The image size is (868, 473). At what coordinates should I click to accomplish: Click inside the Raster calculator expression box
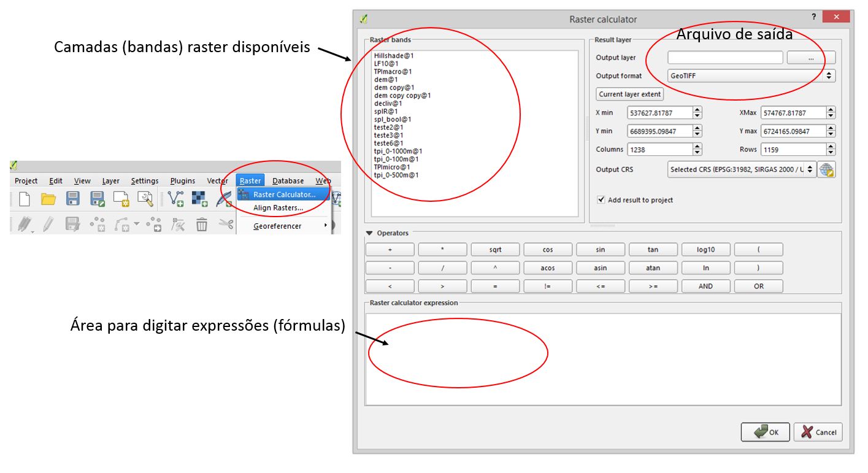coord(603,359)
